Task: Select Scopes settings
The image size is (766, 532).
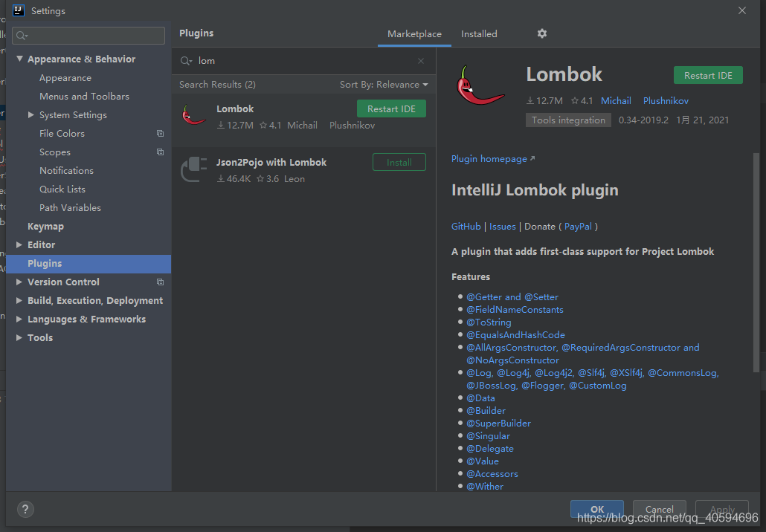Action: point(55,152)
